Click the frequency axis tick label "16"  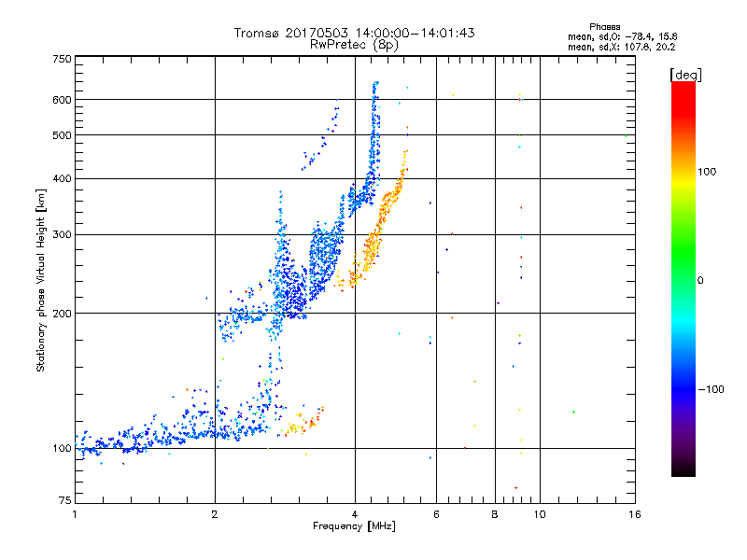point(635,514)
